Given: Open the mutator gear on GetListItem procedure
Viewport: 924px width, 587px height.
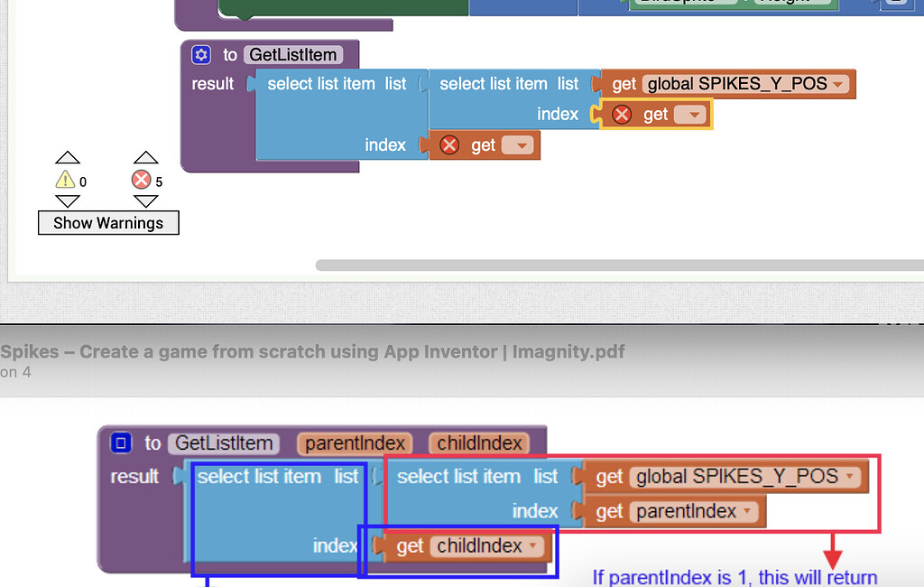Looking at the screenshot, I should click(x=200, y=54).
